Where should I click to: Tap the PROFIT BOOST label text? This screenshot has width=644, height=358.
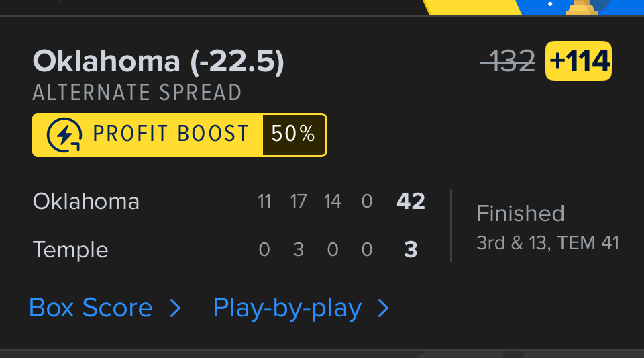click(170, 134)
